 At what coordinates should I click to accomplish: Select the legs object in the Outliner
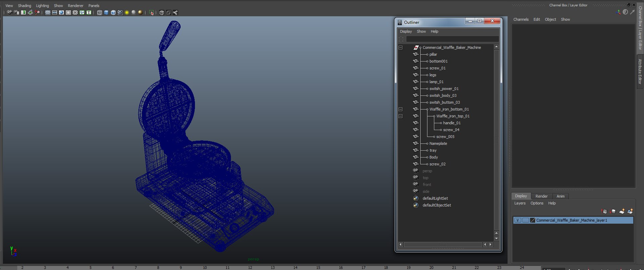433,75
